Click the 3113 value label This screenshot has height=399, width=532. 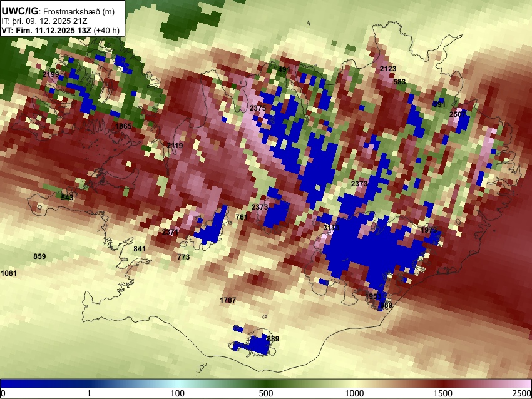pyautogui.click(x=331, y=228)
